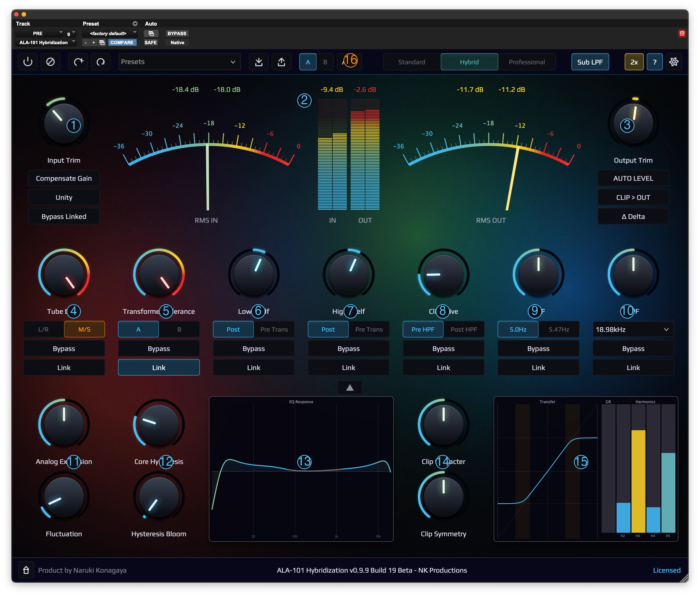Switch Tube Drive to M/S mode
Image resolution: width=700 pixels, height=596 pixels.
click(84, 329)
